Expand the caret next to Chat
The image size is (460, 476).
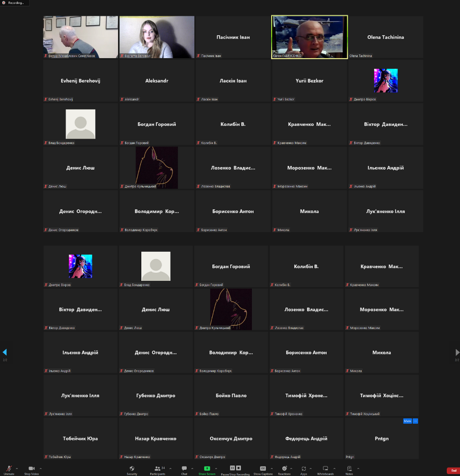[192, 469]
